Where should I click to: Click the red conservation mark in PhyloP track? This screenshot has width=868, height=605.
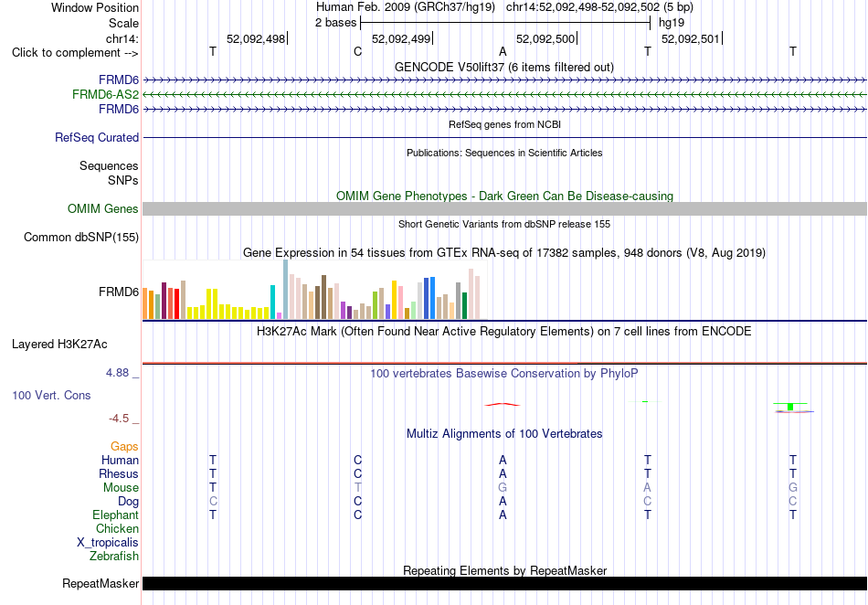tap(503, 405)
